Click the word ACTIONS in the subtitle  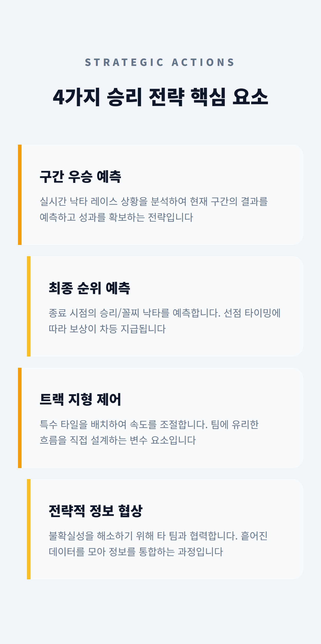pyautogui.click(x=203, y=62)
